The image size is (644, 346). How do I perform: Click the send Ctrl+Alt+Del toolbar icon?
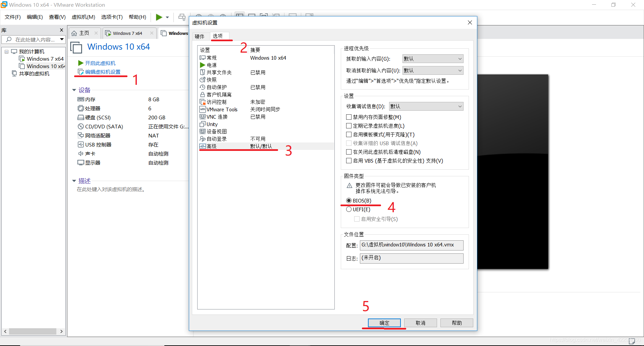[x=182, y=17]
